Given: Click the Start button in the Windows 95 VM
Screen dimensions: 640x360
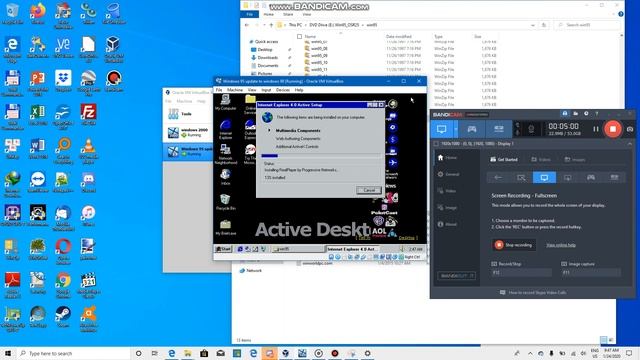Looking at the screenshot, I should tap(223, 249).
